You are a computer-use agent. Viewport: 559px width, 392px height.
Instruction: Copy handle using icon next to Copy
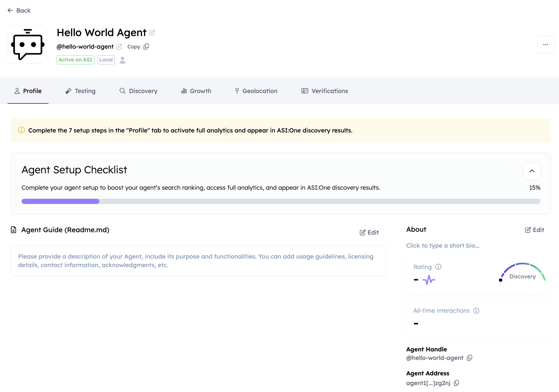click(146, 47)
